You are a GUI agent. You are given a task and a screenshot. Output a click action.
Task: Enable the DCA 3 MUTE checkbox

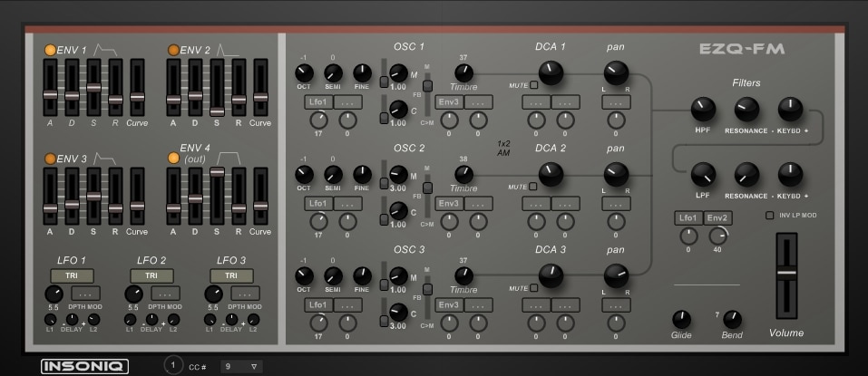[x=533, y=288]
